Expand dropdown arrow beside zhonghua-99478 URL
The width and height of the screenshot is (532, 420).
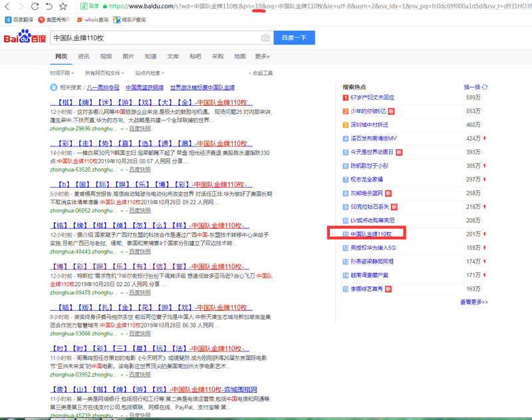(x=122, y=293)
